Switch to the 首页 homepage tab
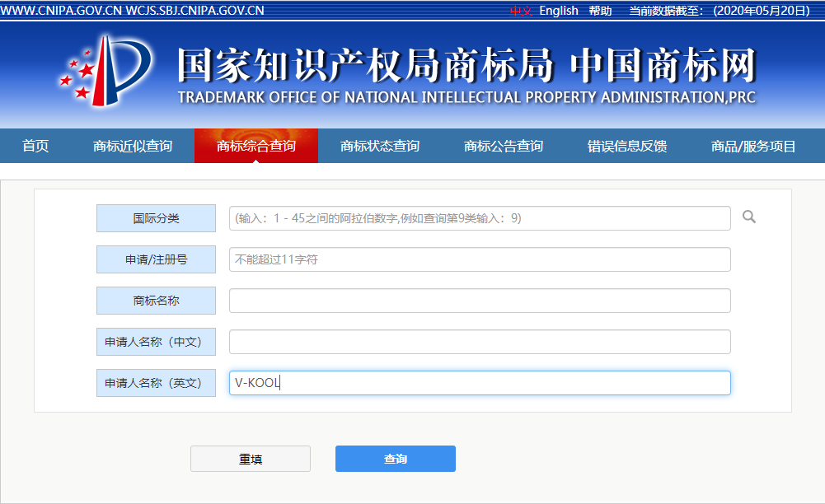 tap(35, 145)
